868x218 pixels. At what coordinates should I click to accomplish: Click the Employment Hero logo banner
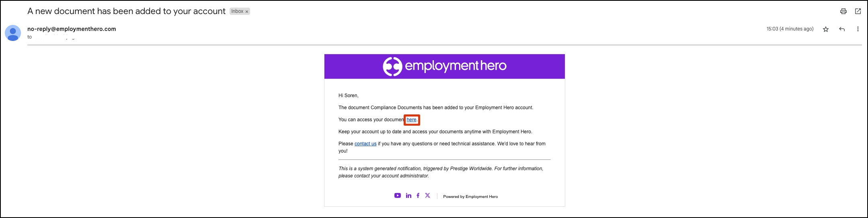444,66
